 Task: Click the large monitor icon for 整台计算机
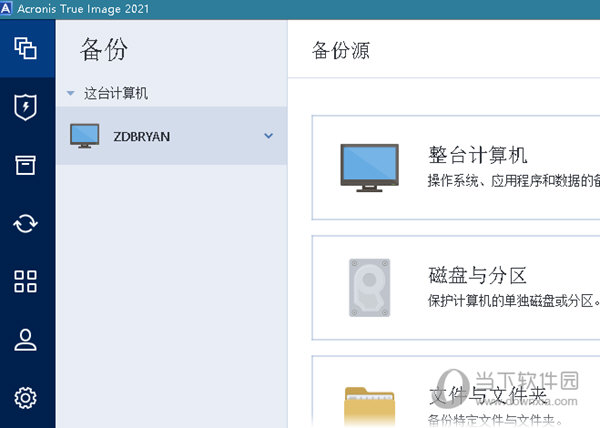369,167
